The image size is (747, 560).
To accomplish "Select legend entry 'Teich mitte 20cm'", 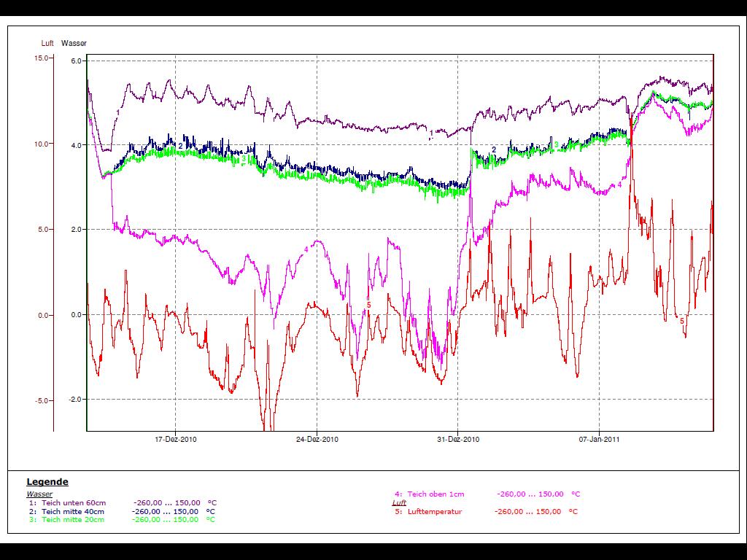I will coord(73,520).
